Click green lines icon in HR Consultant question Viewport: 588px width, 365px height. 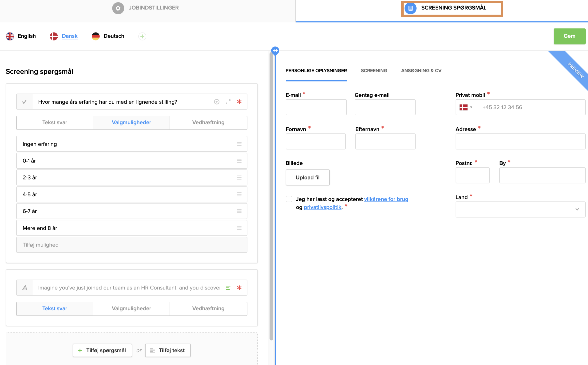pyautogui.click(x=228, y=288)
